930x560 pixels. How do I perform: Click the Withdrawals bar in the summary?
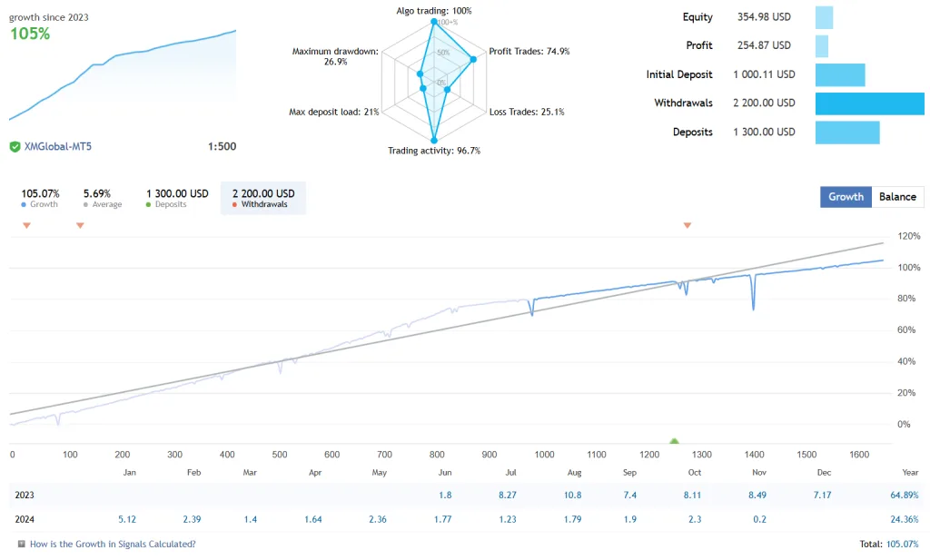(869, 103)
